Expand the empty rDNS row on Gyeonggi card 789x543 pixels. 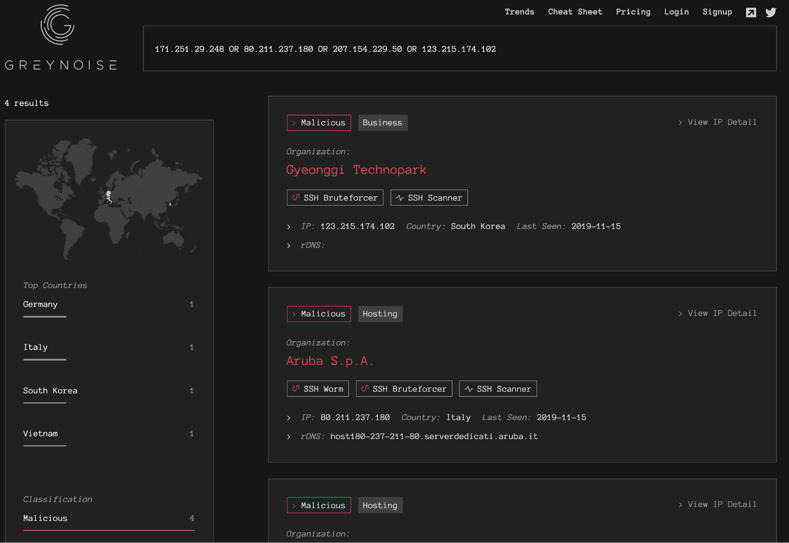tap(289, 246)
